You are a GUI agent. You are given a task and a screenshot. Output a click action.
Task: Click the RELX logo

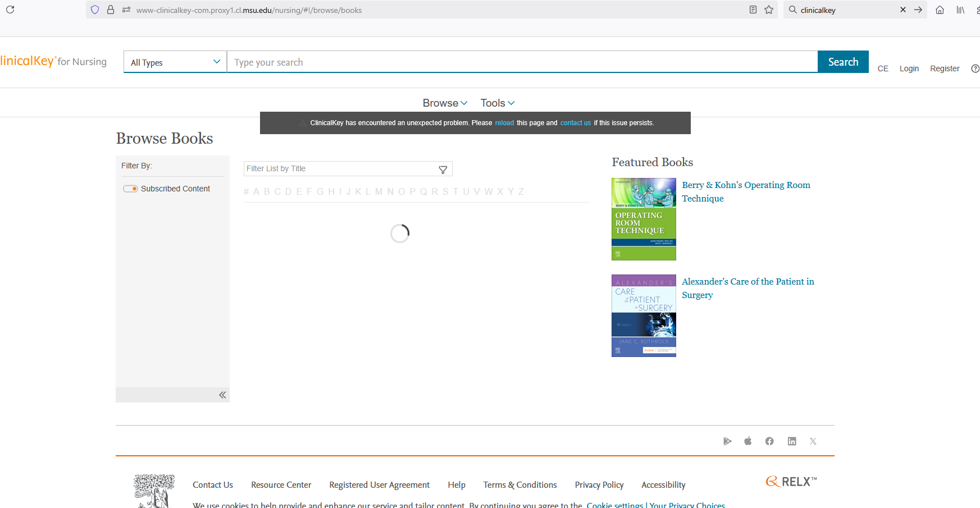[791, 482]
